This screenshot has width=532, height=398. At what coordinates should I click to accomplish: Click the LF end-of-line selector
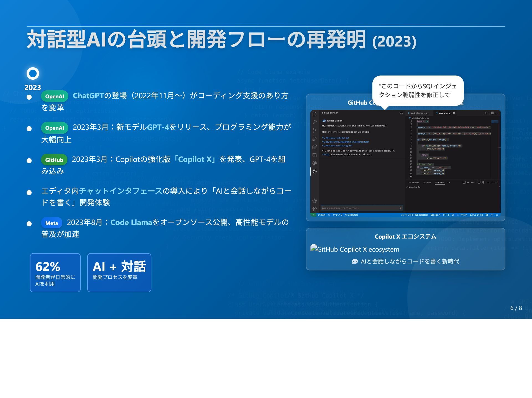(453, 215)
